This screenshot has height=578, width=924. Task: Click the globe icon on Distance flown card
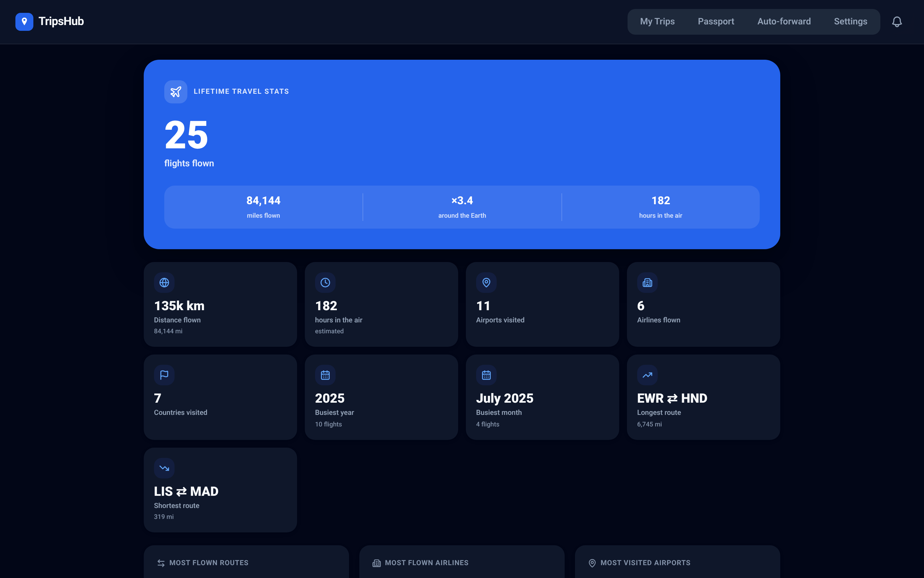pos(164,283)
